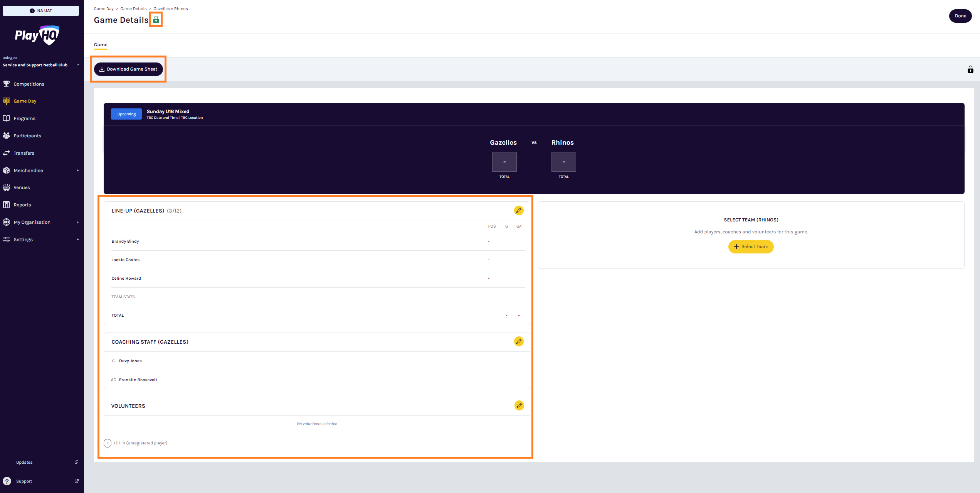Click the My Organisation globe icon
The image size is (980, 493).
click(x=7, y=222)
